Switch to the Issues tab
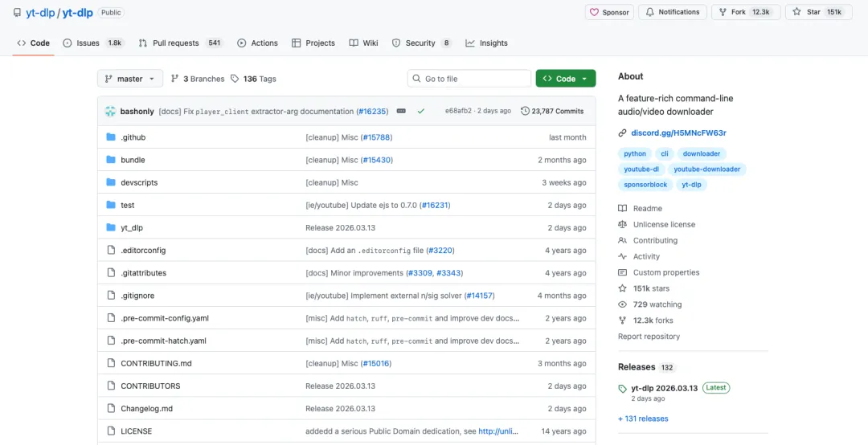Image resolution: width=868 pixels, height=445 pixels. (x=88, y=43)
